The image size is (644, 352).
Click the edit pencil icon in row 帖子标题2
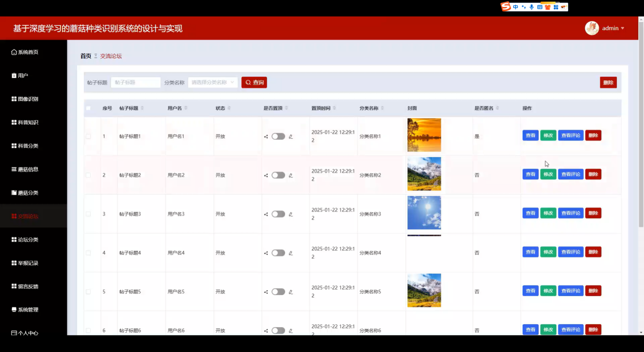[291, 175]
